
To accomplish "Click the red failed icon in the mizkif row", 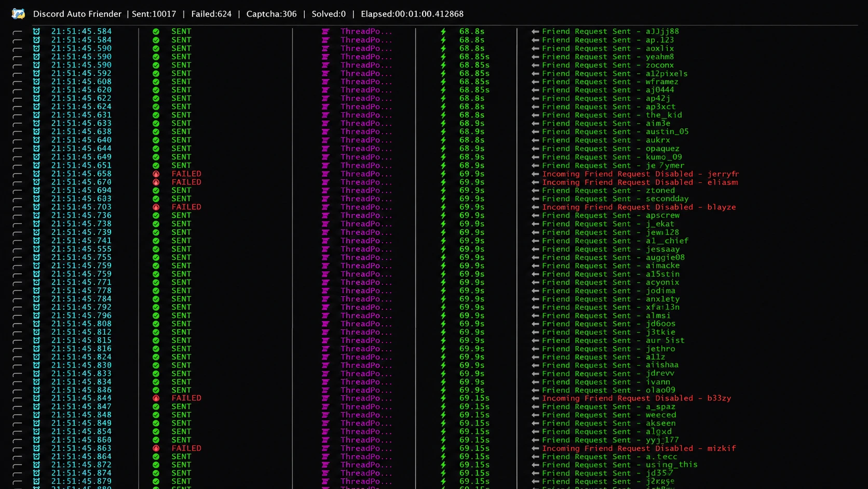I will (x=156, y=448).
